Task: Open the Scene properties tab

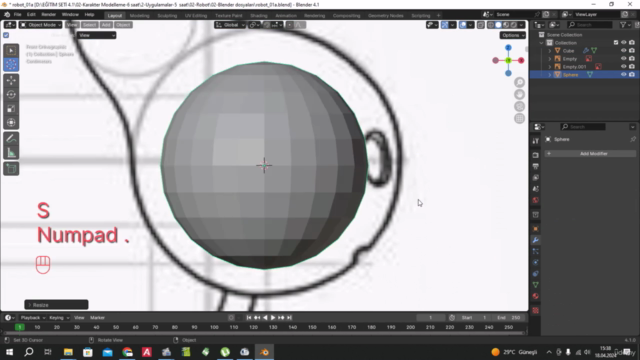Action: tap(536, 189)
